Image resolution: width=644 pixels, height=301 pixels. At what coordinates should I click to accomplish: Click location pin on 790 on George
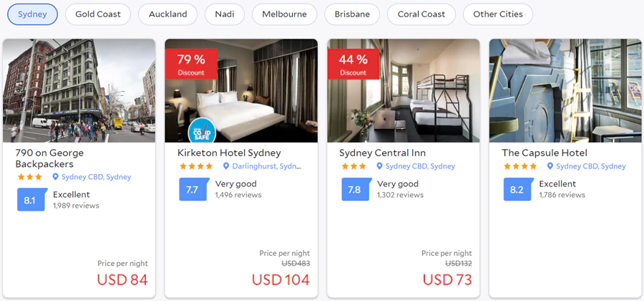click(x=56, y=177)
